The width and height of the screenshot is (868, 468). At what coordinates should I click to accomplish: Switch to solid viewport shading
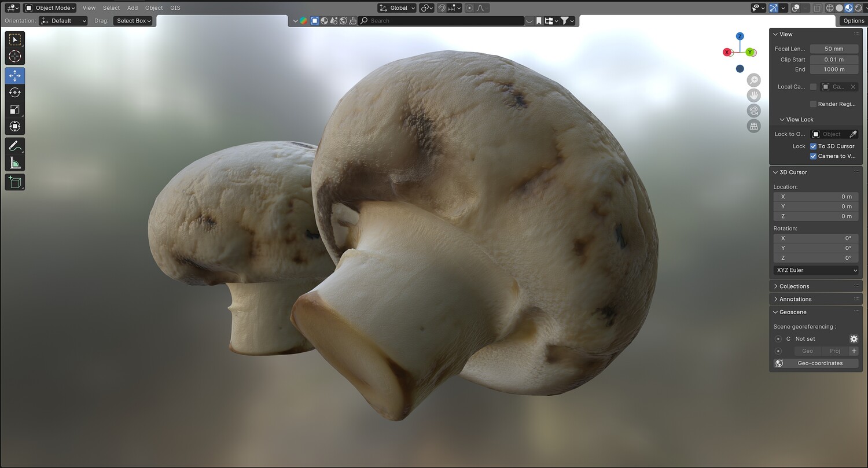[839, 8]
